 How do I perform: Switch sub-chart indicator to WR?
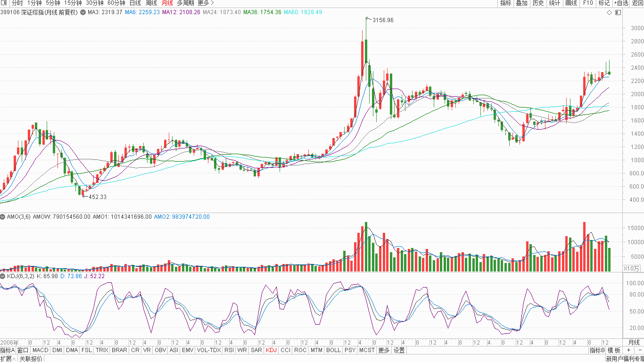[242, 350]
